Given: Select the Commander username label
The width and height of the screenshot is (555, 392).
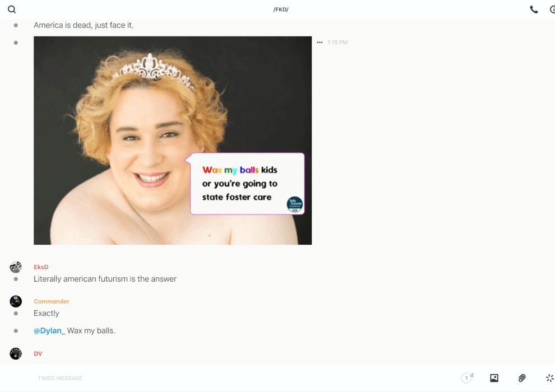Looking at the screenshot, I should (x=52, y=301).
